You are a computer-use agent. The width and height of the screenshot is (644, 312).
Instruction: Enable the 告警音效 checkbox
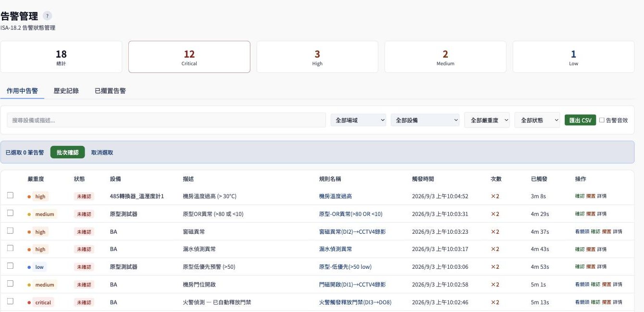(602, 120)
